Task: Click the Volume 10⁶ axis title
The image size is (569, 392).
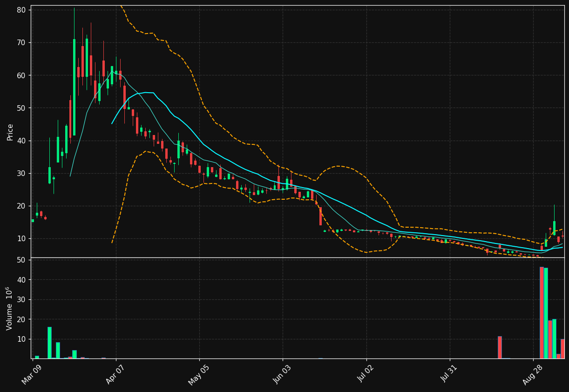Action: point(9,309)
